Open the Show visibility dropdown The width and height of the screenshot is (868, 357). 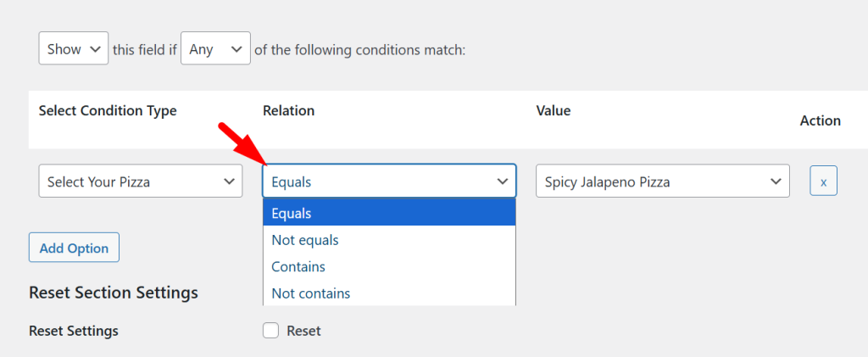click(74, 49)
